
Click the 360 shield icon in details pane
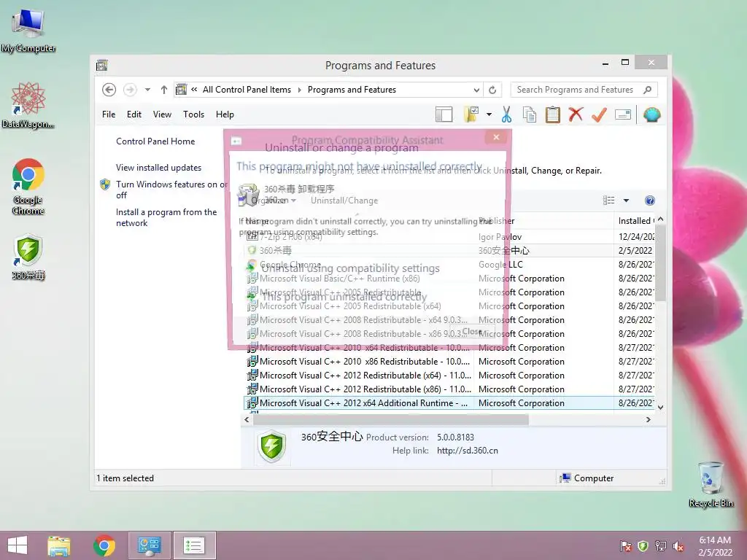(271, 446)
